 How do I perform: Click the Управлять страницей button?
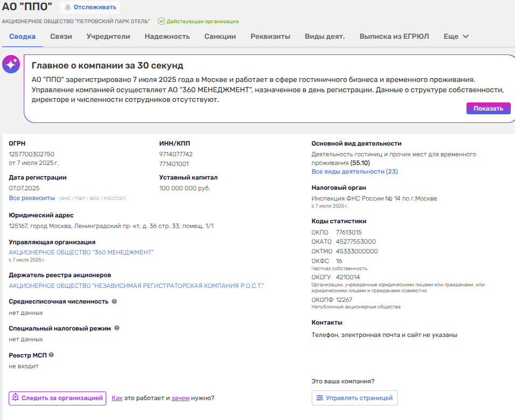[354, 398]
